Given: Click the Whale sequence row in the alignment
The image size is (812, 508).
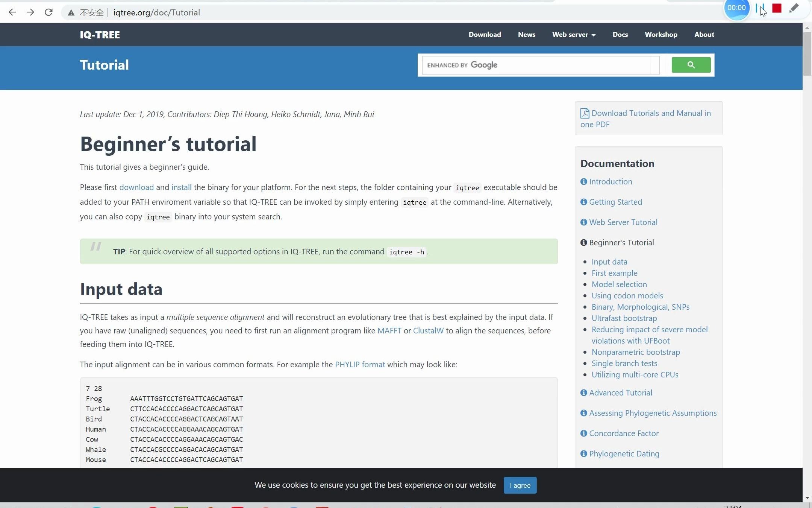Looking at the screenshot, I should pos(164,450).
